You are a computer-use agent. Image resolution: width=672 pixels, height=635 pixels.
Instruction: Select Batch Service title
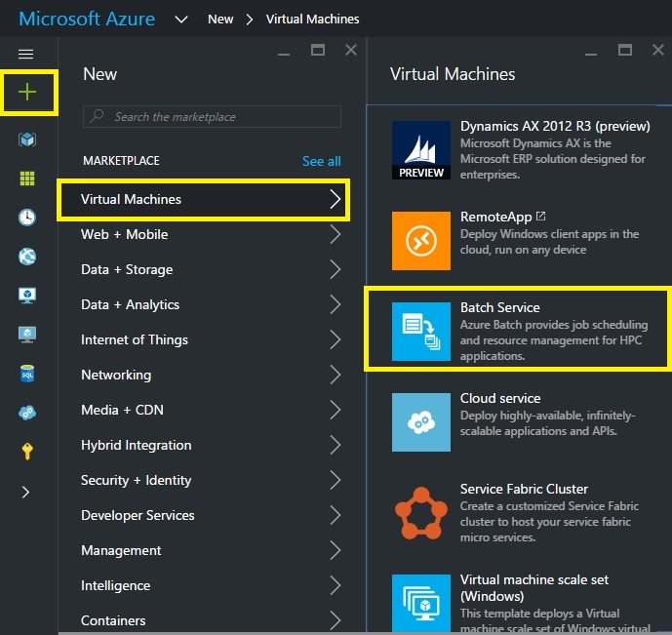[499, 307]
